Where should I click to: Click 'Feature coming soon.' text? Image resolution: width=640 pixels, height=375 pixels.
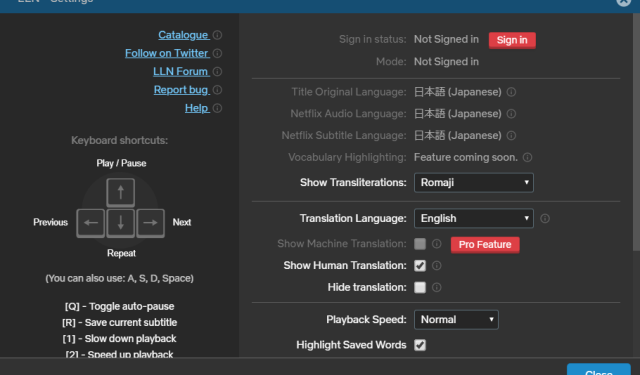click(x=466, y=158)
